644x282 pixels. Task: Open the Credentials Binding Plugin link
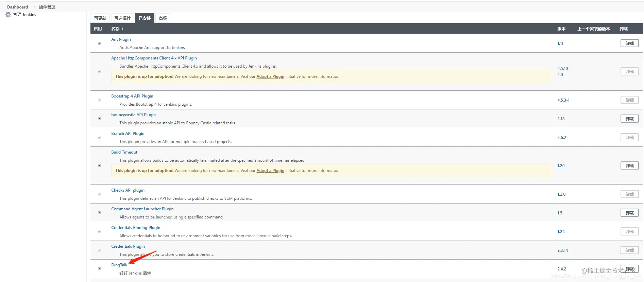(136, 228)
